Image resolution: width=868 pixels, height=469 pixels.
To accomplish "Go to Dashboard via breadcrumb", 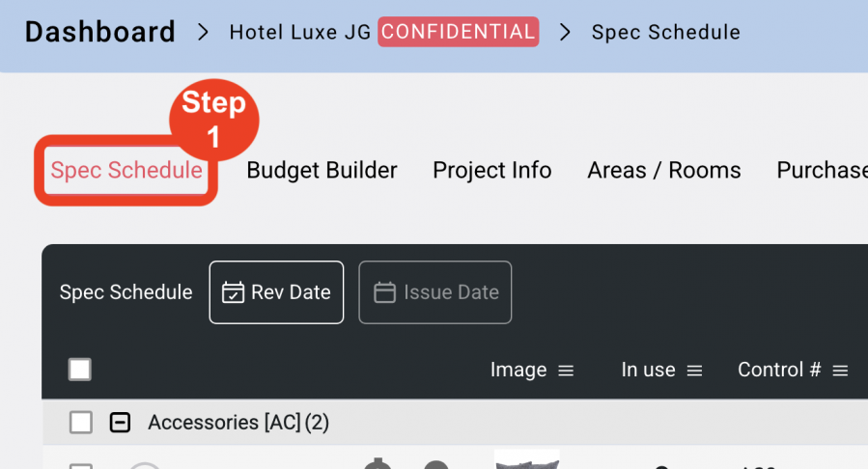I will [x=100, y=32].
